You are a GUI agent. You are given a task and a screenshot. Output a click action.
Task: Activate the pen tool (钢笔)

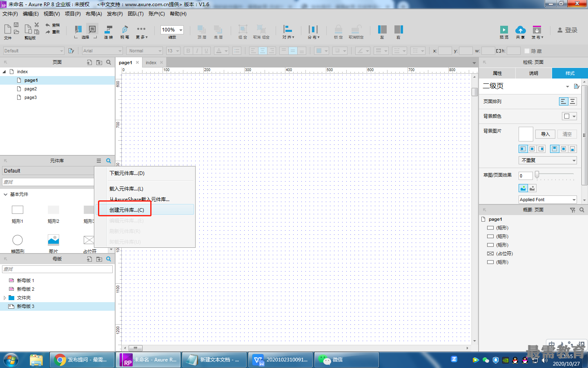(x=125, y=29)
